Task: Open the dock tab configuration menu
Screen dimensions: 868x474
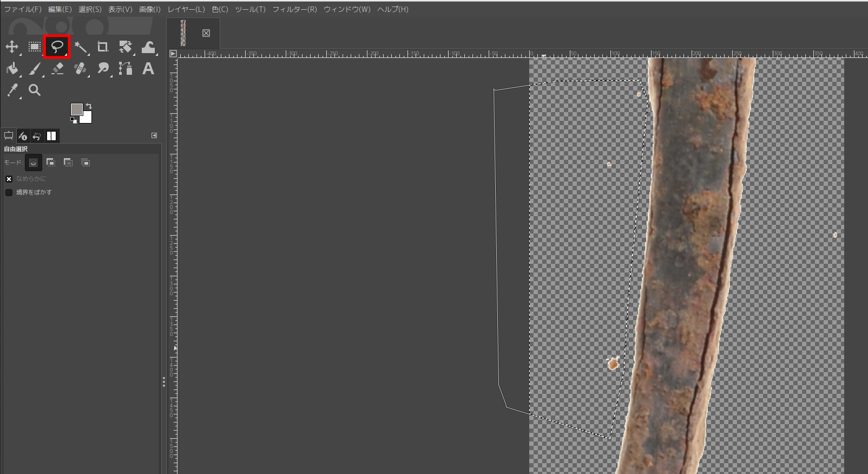Action: (154, 135)
